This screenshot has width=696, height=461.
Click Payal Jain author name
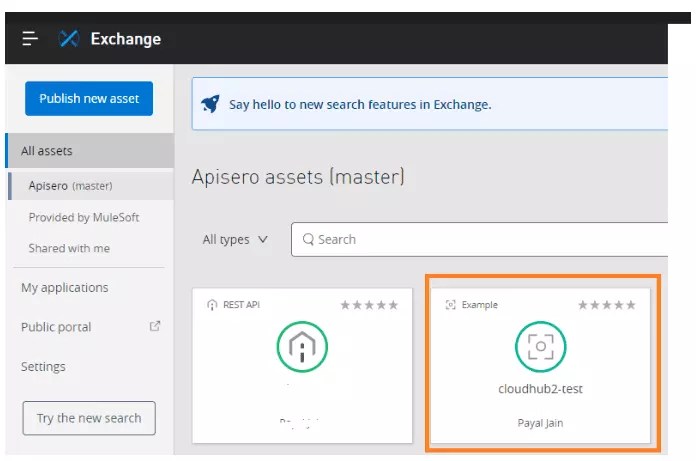point(540,423)
